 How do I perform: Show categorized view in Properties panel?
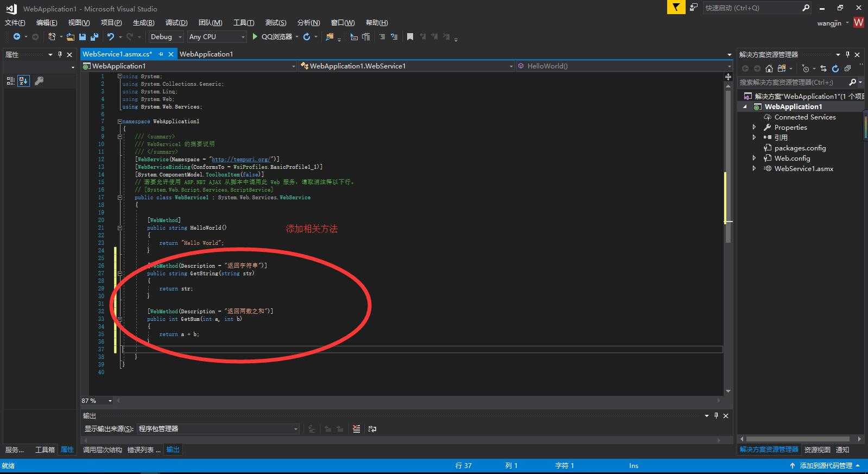click(x=10, y=81)
